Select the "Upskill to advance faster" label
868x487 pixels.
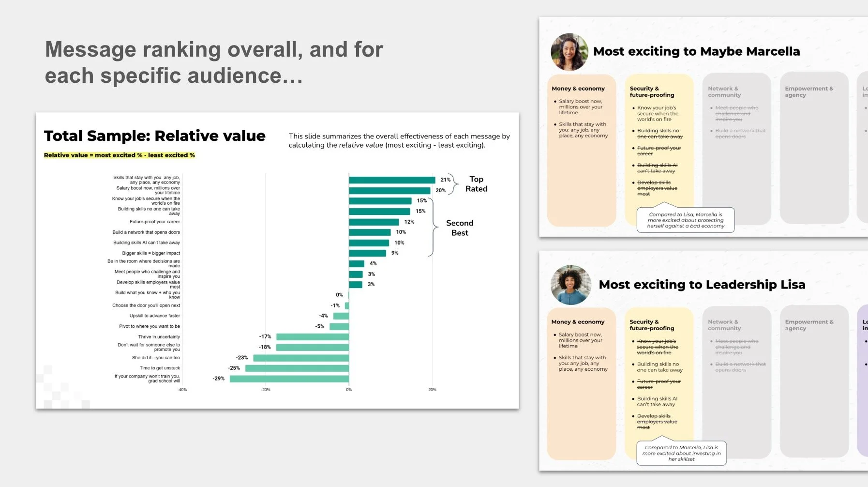click(155, 316)
